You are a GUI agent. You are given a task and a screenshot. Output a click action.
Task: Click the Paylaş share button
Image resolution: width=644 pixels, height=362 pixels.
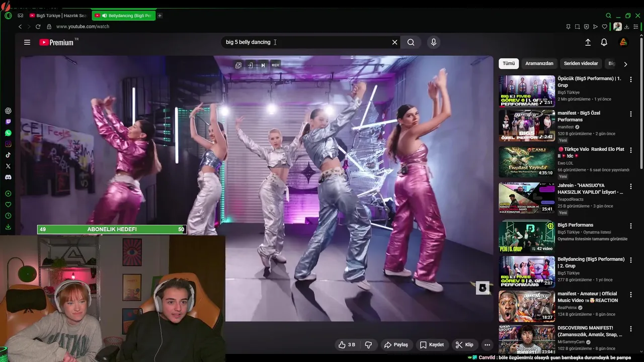396,345
